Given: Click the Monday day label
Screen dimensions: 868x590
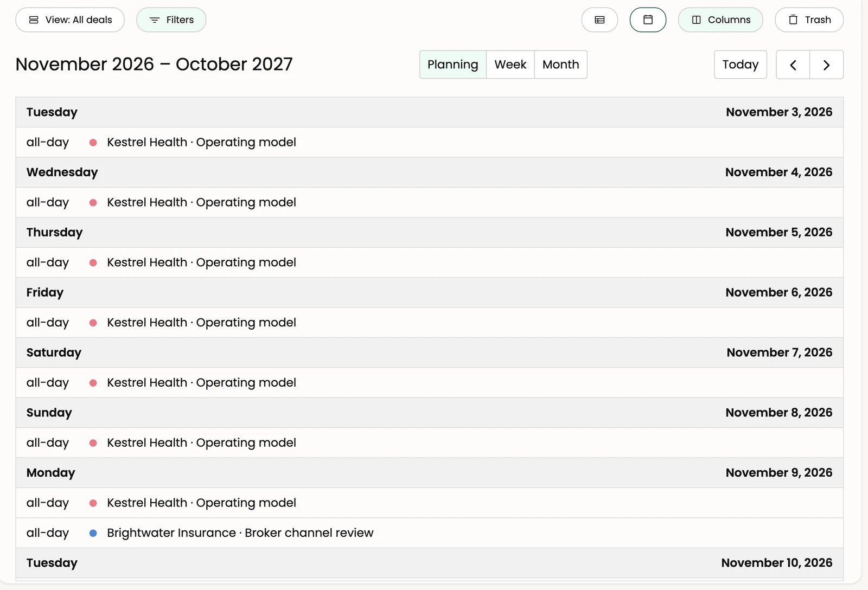Looking at the screenshot, I should pos(51,473).
